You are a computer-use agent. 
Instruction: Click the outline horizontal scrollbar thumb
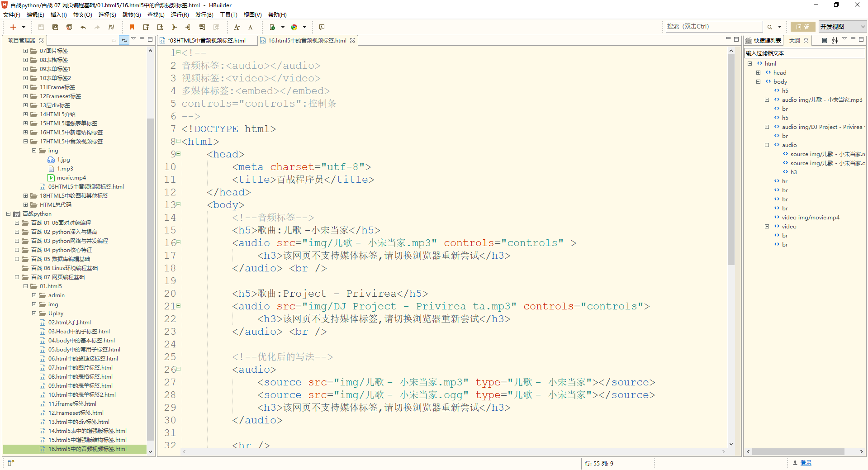[x=798, y=451]
